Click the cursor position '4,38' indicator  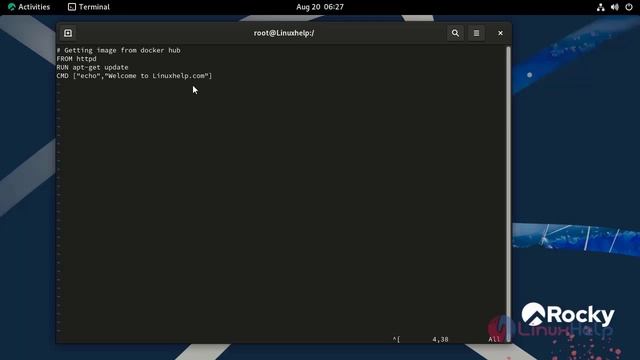pos(440,339)
